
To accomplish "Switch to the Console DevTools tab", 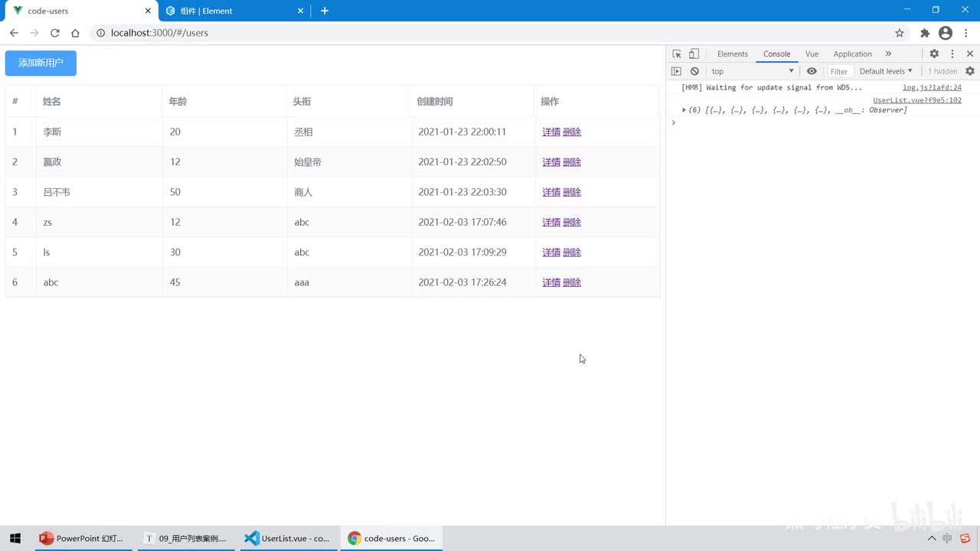I will 776,54.
